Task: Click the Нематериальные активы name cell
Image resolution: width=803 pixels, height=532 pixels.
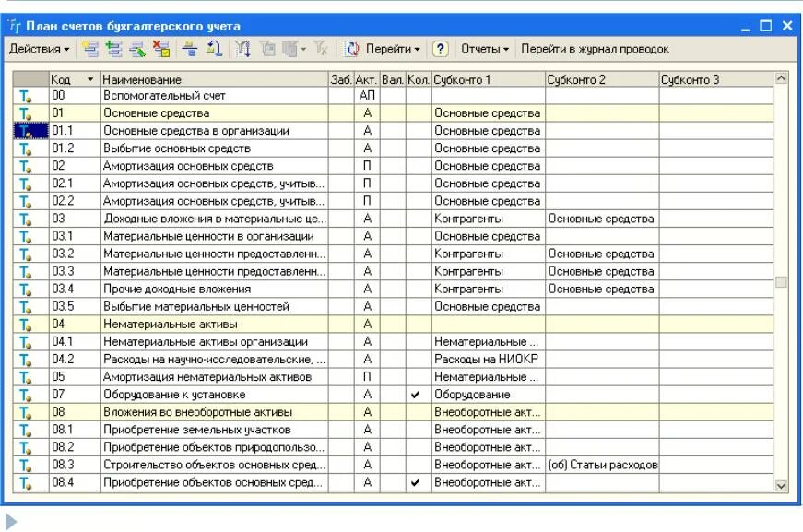Action: pyautogui.click(x=215, y=325)
